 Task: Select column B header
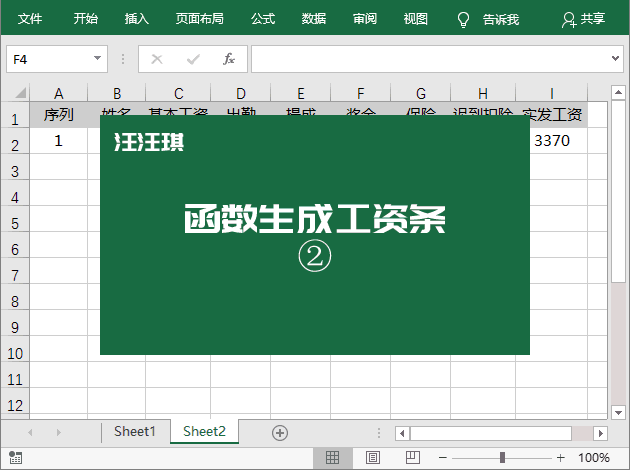coord(117,94)
